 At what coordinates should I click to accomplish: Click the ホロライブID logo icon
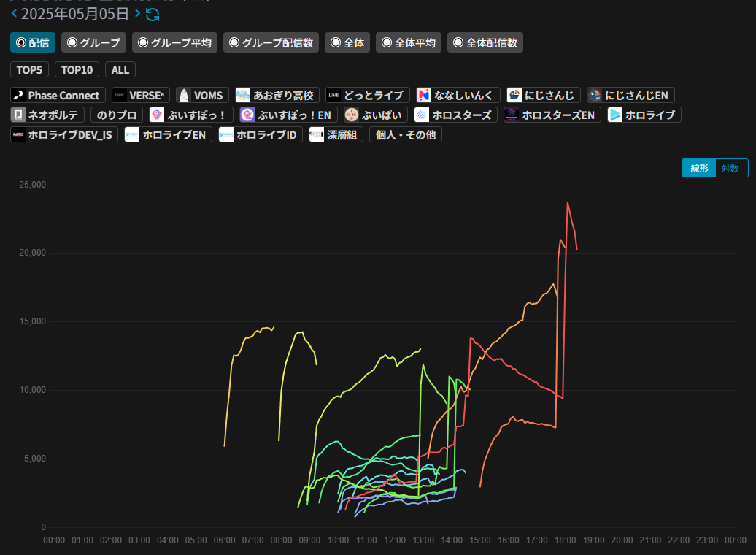[x=226, y=134]
